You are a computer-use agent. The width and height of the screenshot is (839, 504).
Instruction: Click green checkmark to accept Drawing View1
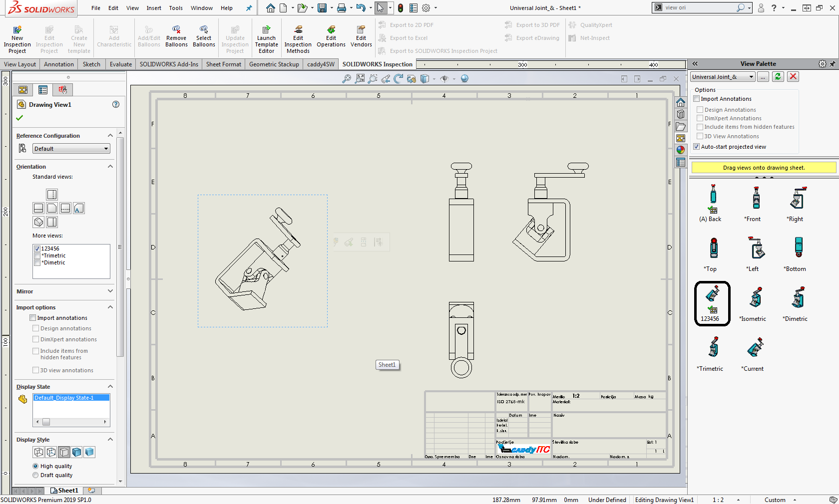pyautogui.click(x=20, y=118)
